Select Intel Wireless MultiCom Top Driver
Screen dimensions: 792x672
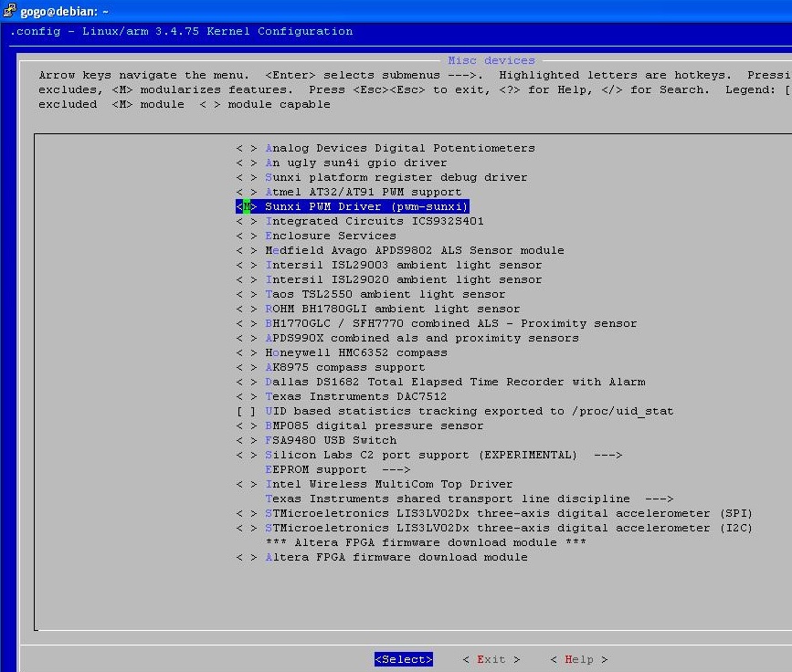pos(389,485)
